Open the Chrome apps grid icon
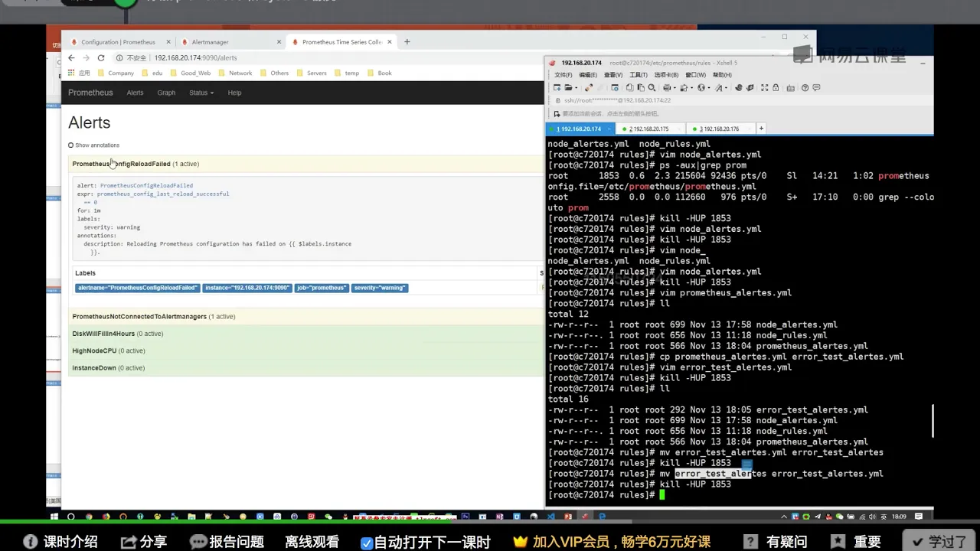 coord(71,73)
